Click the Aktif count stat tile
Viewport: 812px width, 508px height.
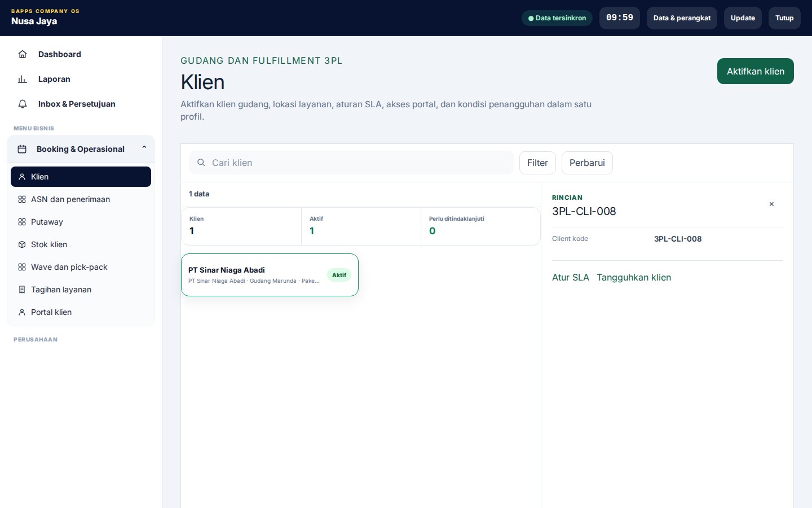(x=361, y=226)
